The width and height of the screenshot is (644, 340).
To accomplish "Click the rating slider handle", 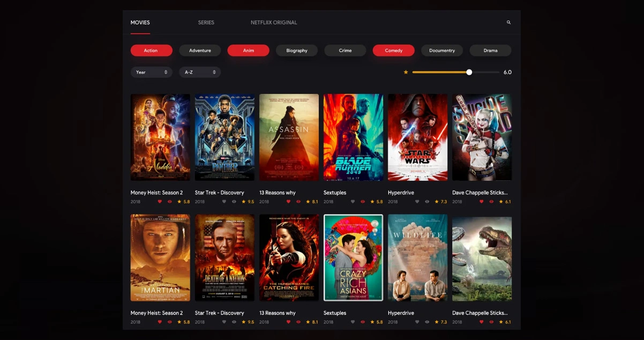I will coord(469,72).
